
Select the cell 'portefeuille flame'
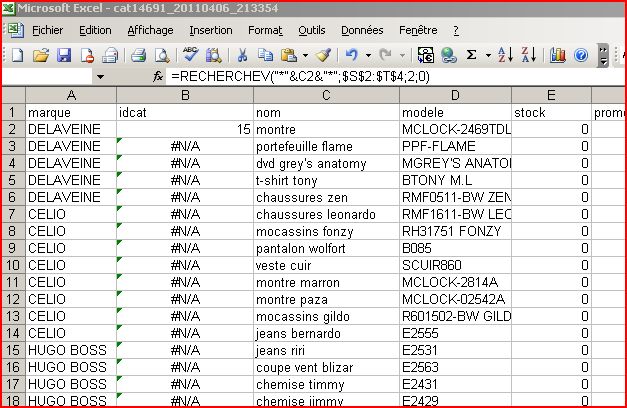coord(326,146)
